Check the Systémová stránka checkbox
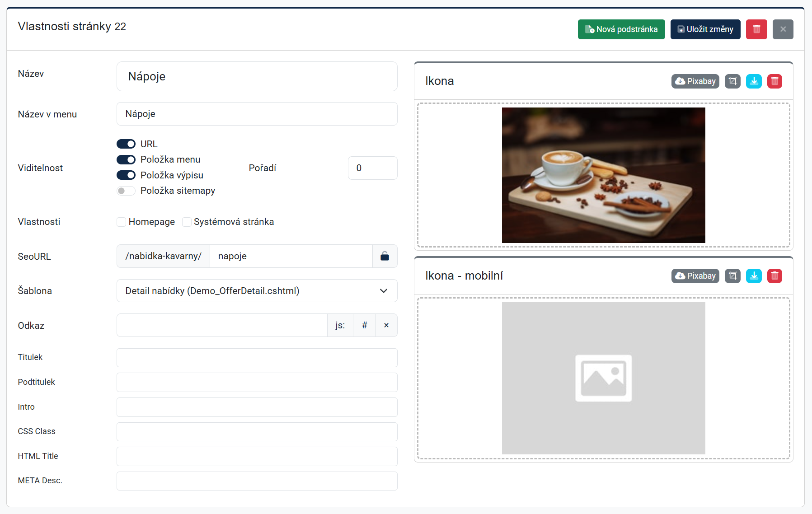812x514 pixels. coord(187,222)
